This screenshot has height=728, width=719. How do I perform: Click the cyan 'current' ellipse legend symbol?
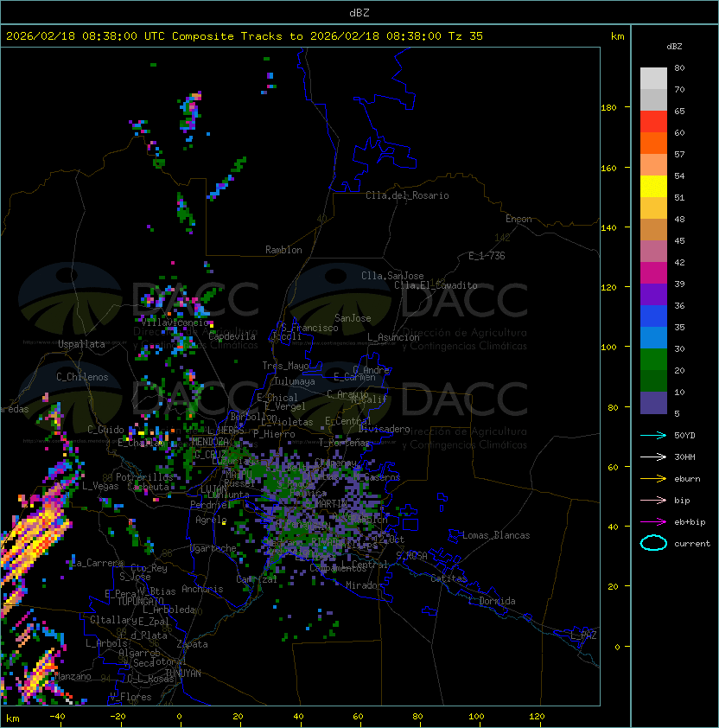click(x=653, y=543)
